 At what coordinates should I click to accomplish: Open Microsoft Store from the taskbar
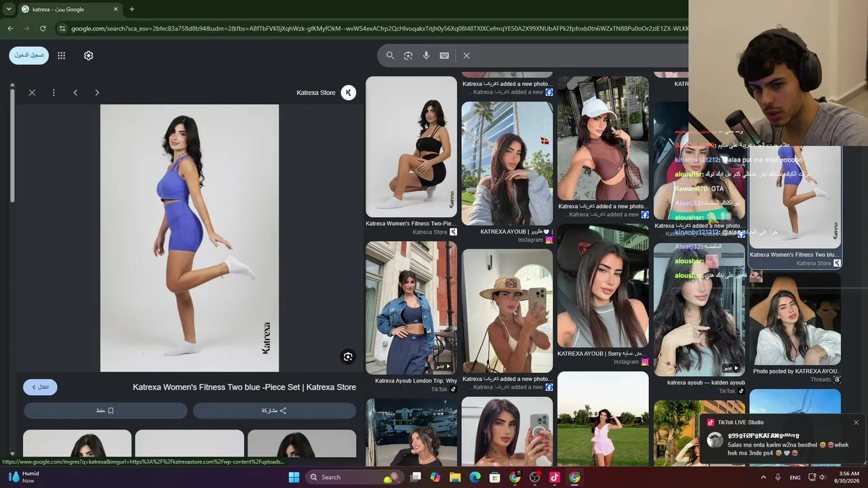[495, 477]
